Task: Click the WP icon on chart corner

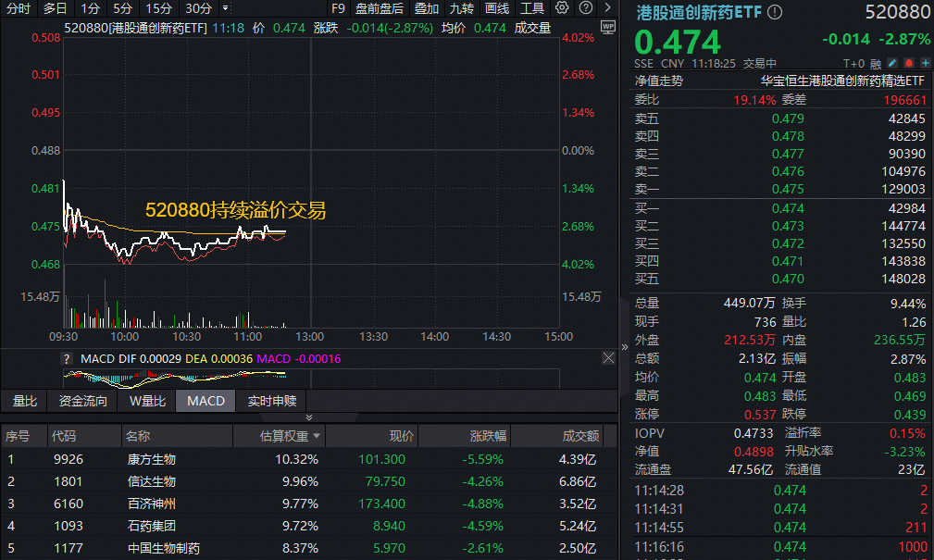Action: [607, 27]
